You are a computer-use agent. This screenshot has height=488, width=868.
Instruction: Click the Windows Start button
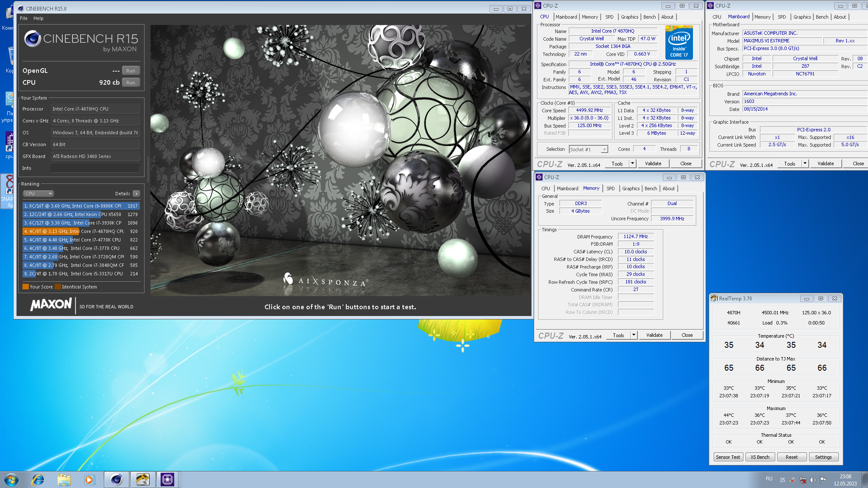[11, 480]
